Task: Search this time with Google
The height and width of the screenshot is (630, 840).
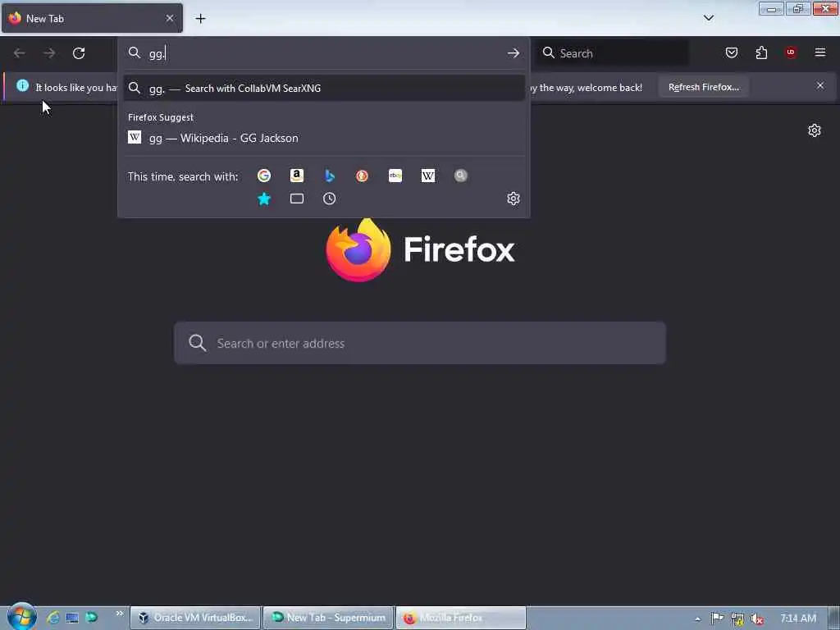Action: [263, 176]
